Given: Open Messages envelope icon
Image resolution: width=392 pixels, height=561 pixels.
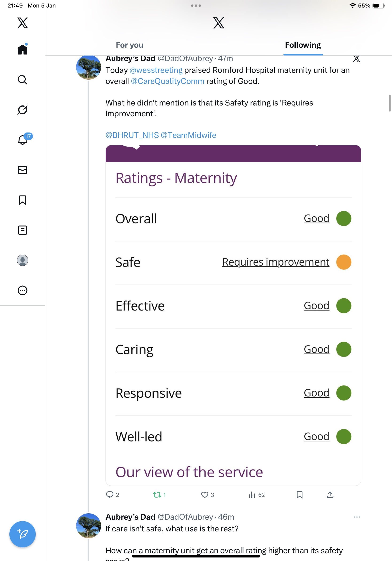Looking at the screenshot, I should click(x=23, y=170).
